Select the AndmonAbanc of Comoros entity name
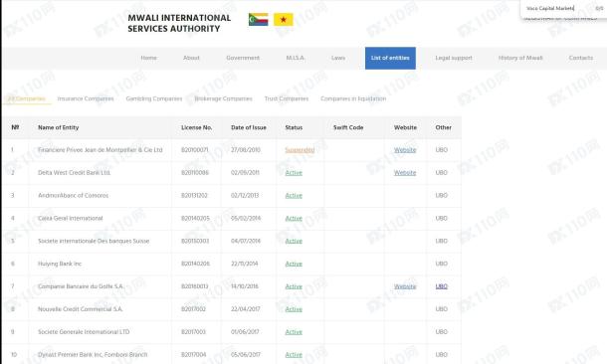Viewport: 607px width, 364px height. (74, 195)
